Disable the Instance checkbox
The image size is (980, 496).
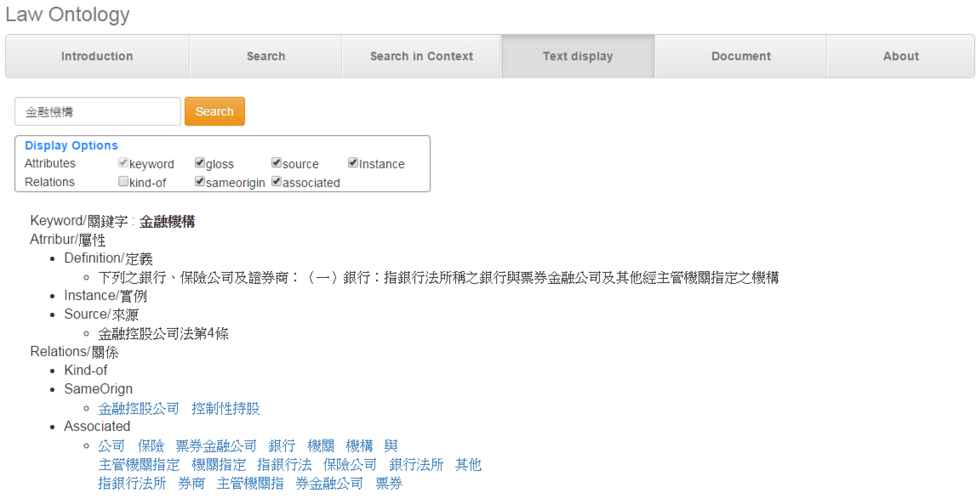353,163
